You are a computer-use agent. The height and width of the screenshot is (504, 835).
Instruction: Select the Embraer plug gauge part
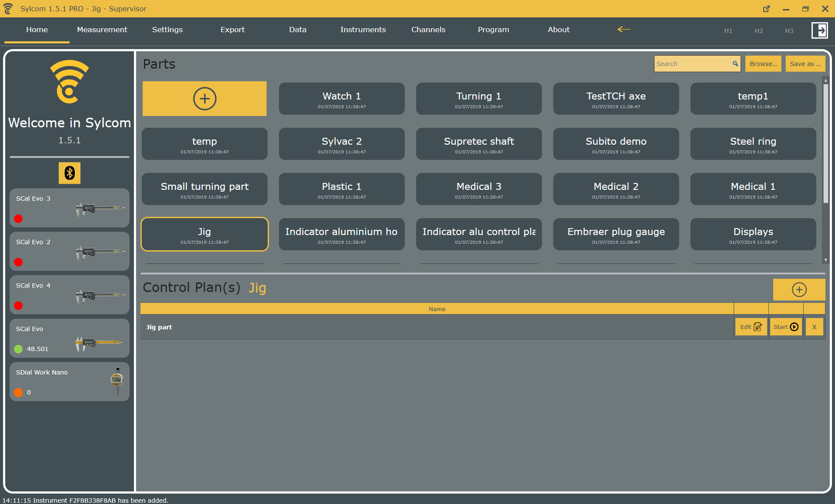point(616,234)
